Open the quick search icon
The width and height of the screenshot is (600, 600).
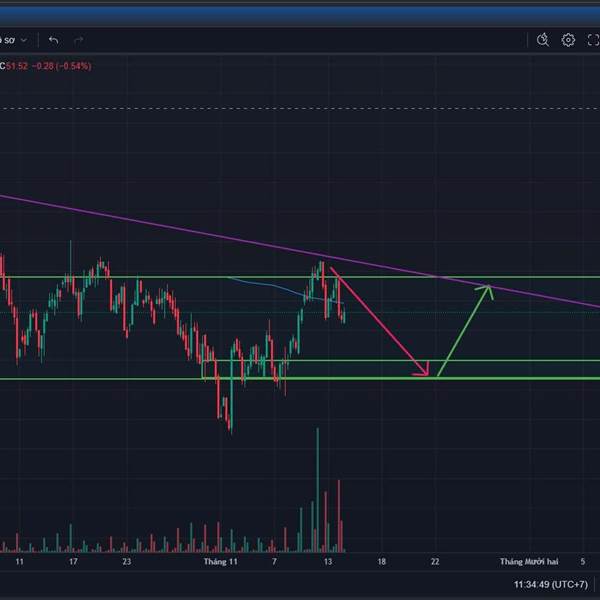pos(543,40)
